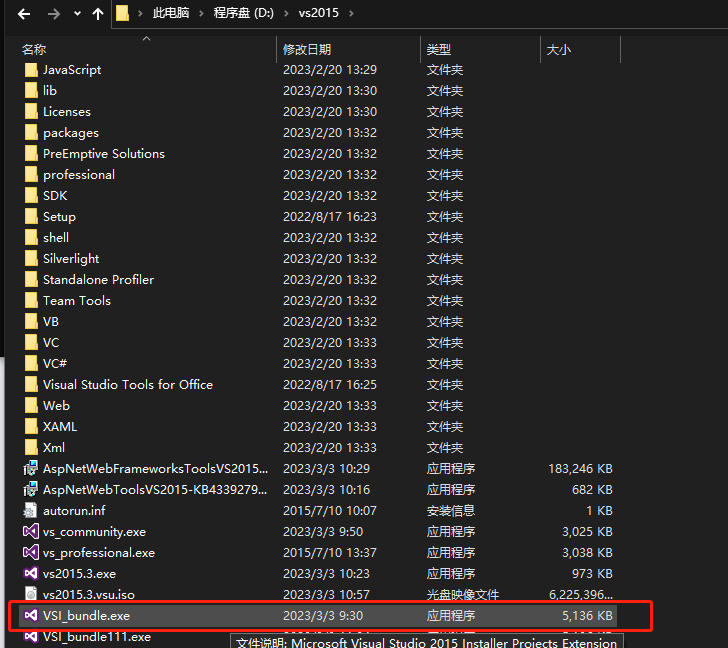The image size is (728, 648).
Task: Go back with the back arrow
Action: 24,14
